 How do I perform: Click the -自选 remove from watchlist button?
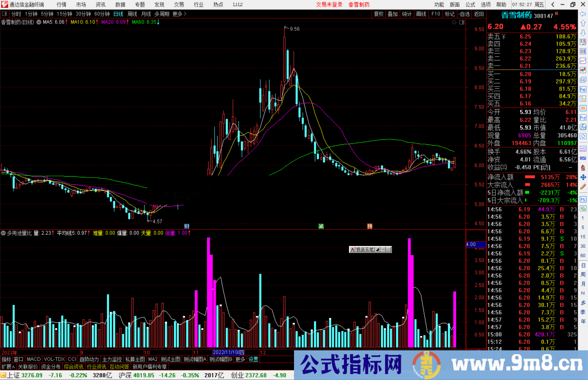pyautogui.click(x=464, y=14)
